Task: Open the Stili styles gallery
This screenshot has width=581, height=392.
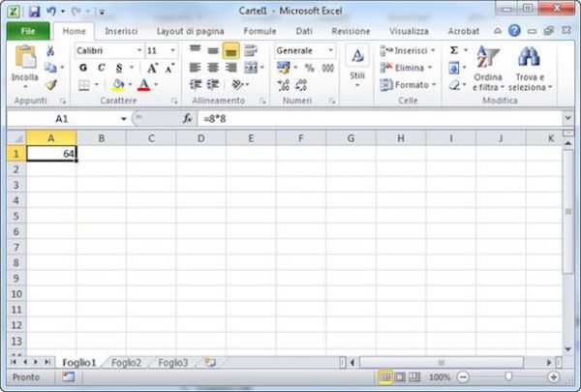Action: 357,67
